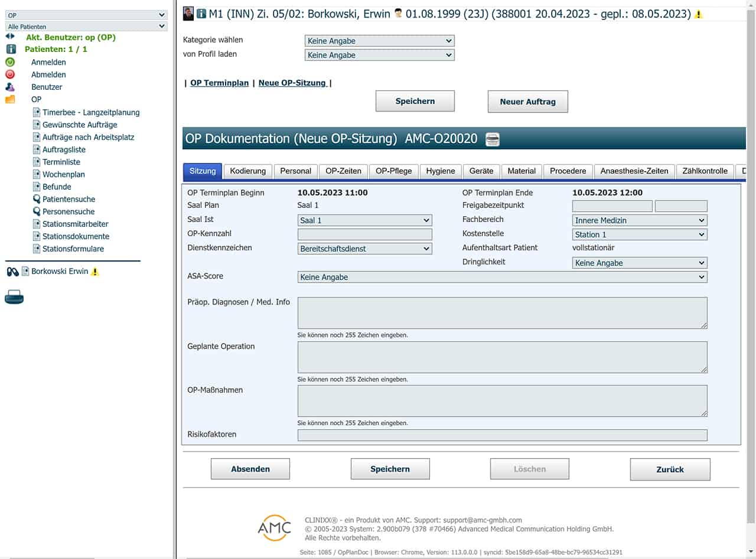Click the info icon next to Patienten count
Image resolution: width=756 pixels, height=559 pixels.
tap(10, 49)
